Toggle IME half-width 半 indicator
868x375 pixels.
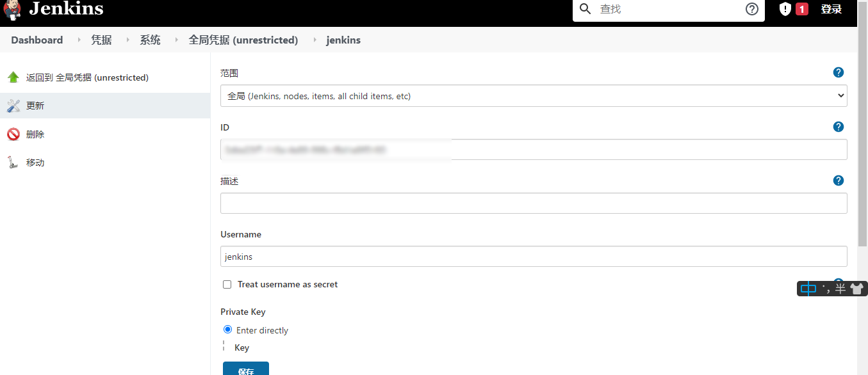840,289
